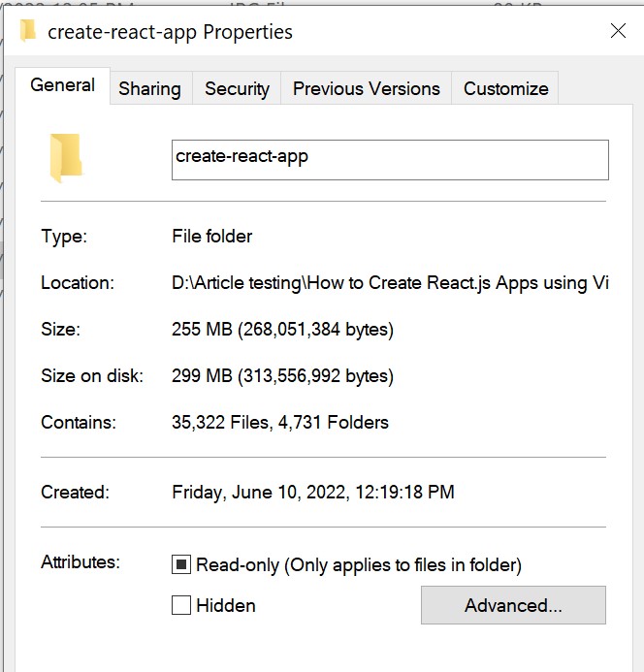Open the Advanced... attributes button
The image size is (644, 672).
point(513,605)
